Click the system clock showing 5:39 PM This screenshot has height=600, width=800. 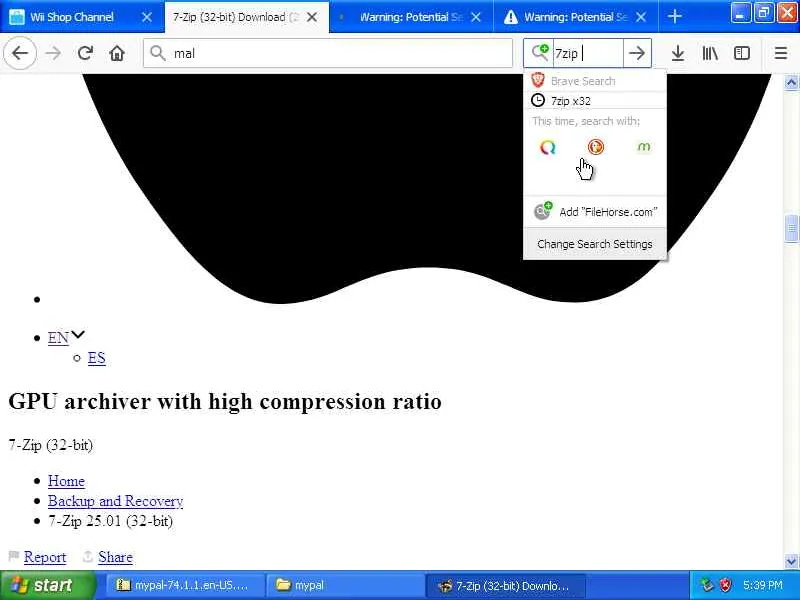(x=763, y=585)
